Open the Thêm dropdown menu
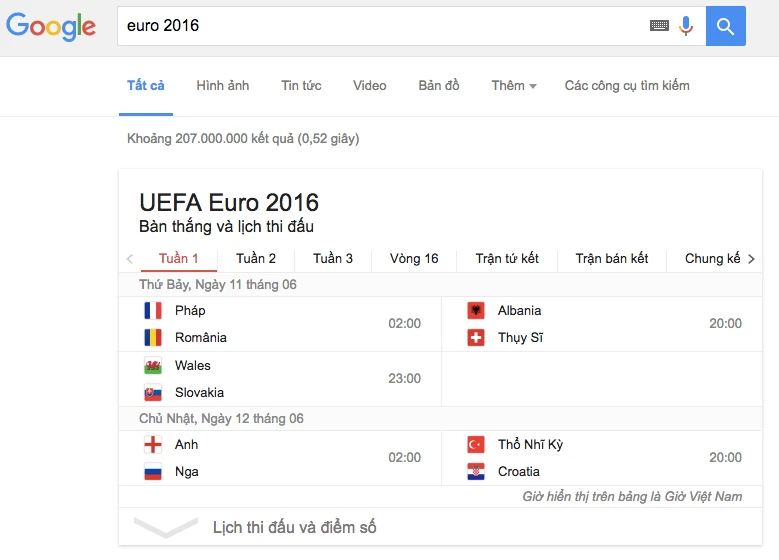 tap(514, 86)
